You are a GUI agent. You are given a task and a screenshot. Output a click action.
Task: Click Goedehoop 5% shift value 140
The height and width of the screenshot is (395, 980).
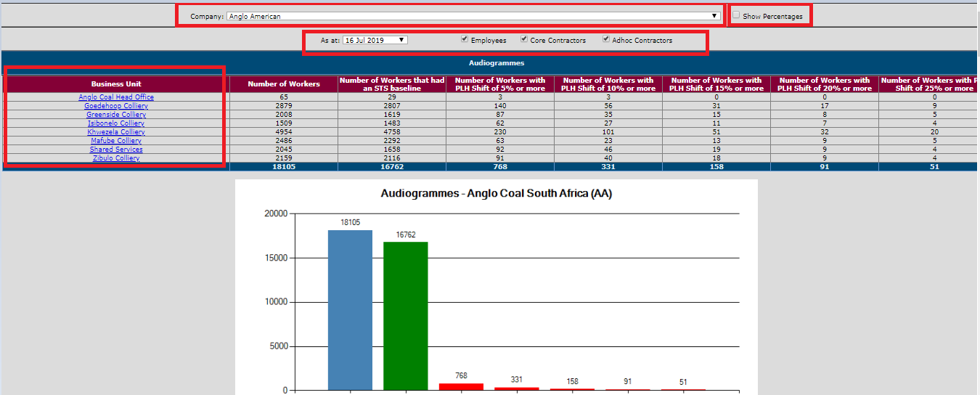[x=500, y=106]
